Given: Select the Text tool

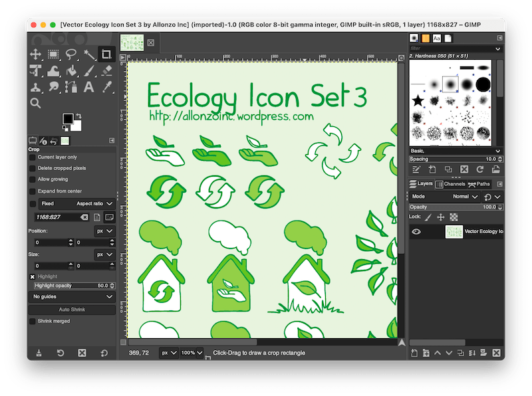Looking at the screenshot, I should point(88,87).
